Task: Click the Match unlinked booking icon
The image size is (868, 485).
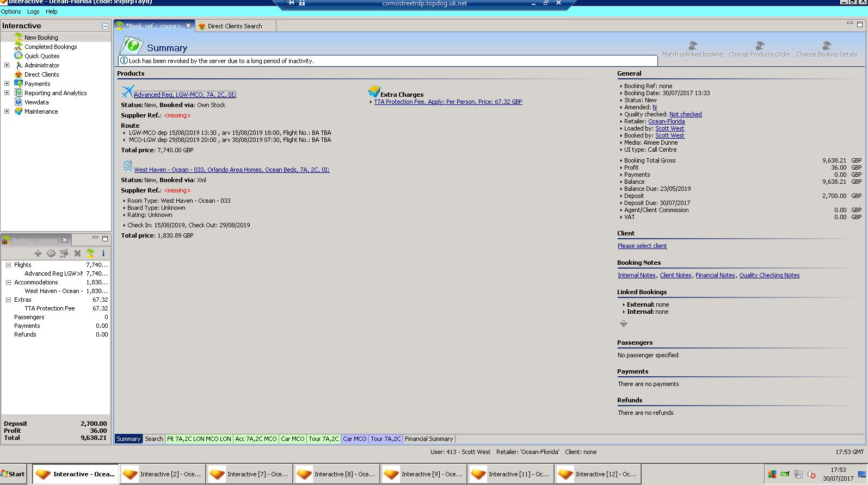Action: (693, 46)
